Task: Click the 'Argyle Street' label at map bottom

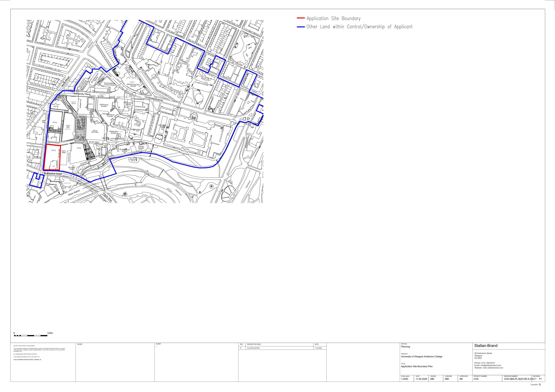Action: pyautogui.click(x=108, y=197)
